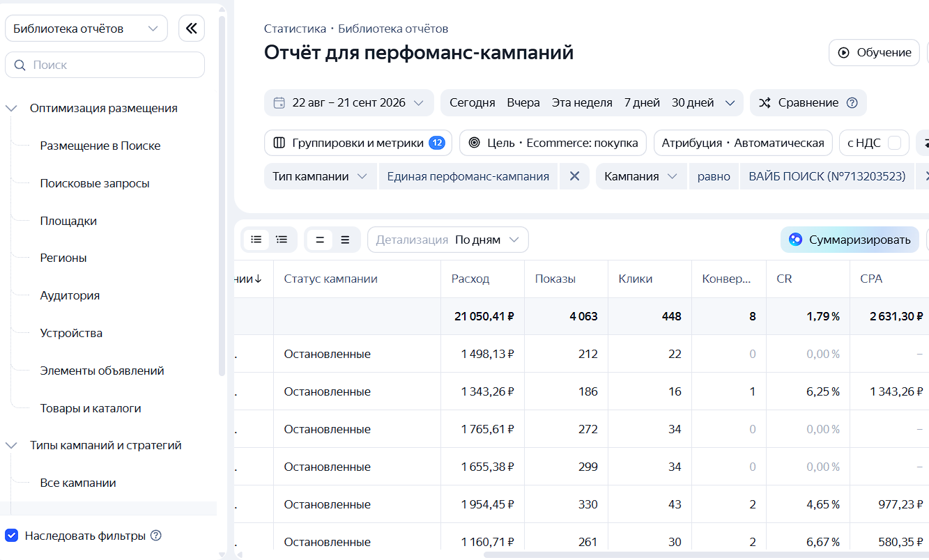Viewport: 929px width, 560px height.
Task: Click the target icon in Цель
Action: point(475,143)
